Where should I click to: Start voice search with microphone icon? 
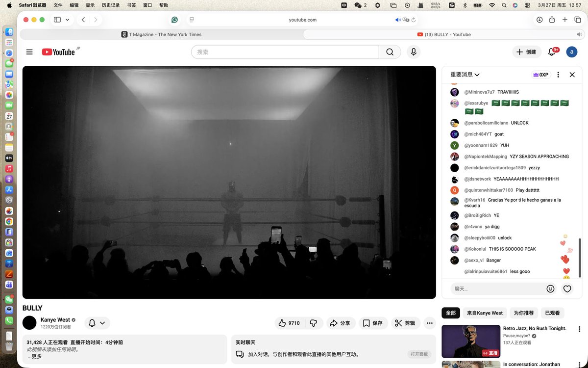click(x=414, y=52)
